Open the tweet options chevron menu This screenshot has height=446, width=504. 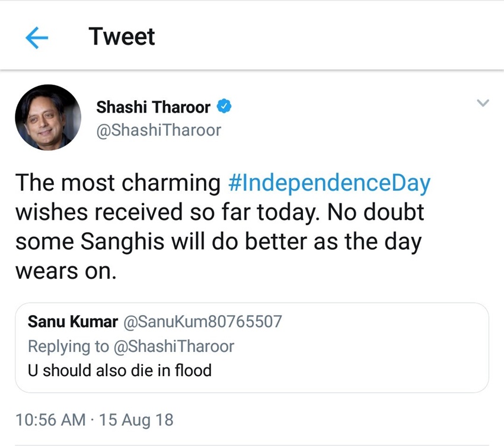(x=483, y=103)
